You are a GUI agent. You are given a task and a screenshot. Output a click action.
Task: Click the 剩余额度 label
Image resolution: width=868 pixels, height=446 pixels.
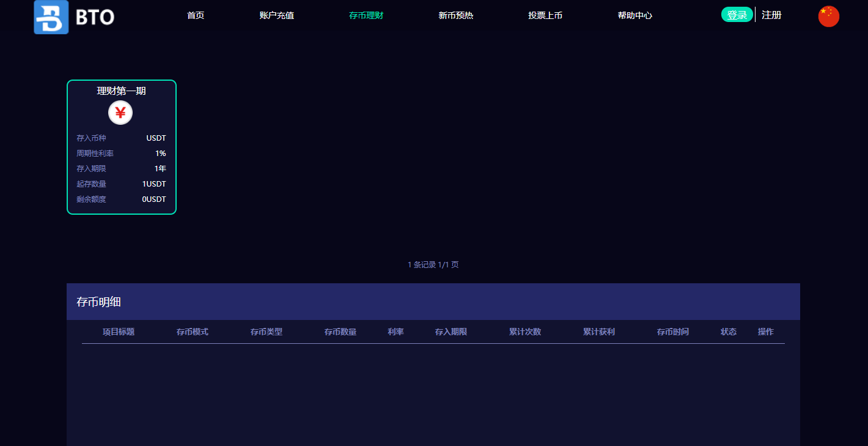pyautogui.click(x=91, y=199)
